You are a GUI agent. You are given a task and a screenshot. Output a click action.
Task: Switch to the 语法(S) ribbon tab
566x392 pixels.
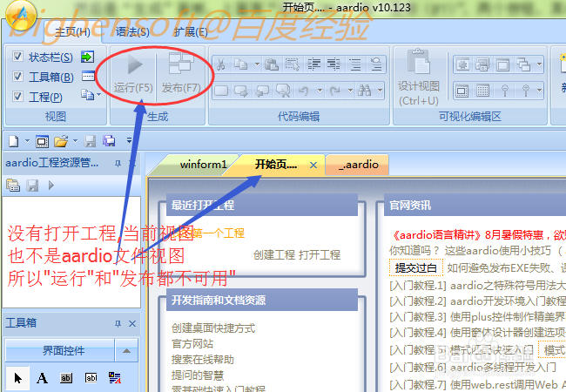[x=133, y=31]
